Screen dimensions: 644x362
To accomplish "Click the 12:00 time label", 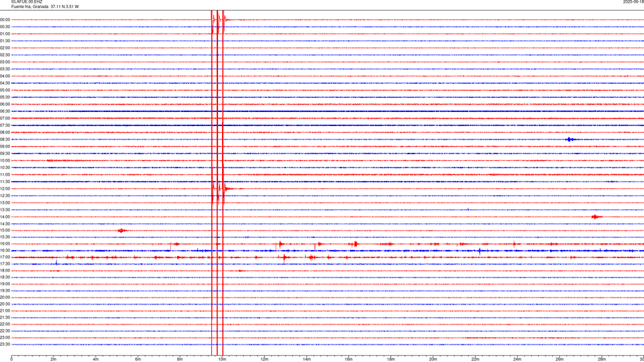I will (x=5, y=189).
